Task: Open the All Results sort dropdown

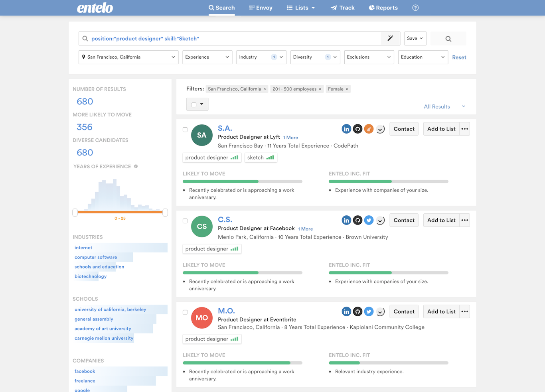Action: [x=444, y=106]
